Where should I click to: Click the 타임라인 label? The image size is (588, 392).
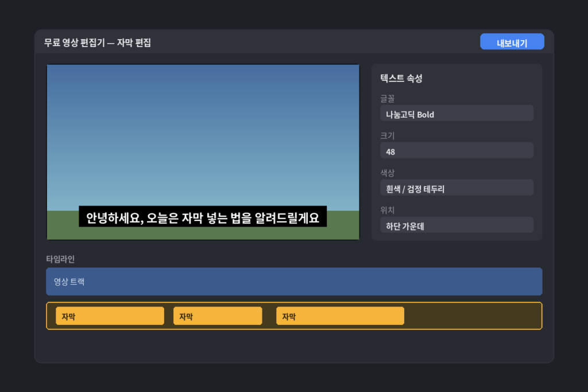[x=60, y=259]
